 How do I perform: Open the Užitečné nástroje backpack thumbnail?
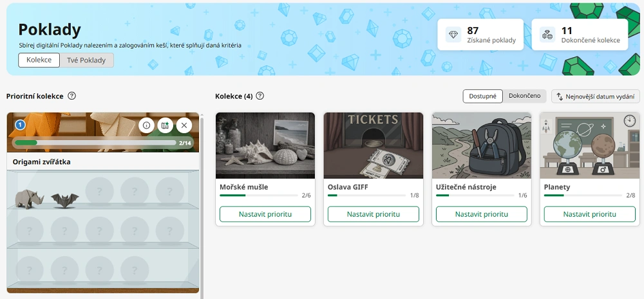(482, 145)
